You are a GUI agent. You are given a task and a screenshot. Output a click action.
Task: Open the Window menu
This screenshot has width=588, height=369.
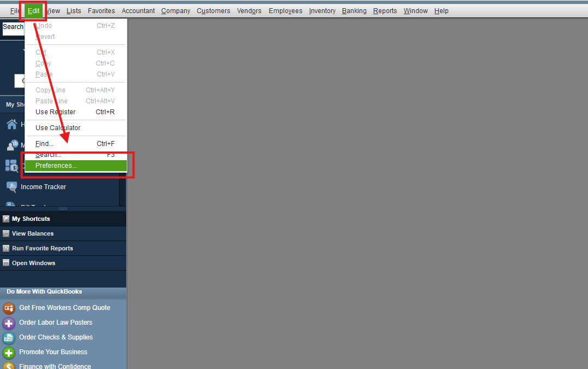tap(415, 11)
